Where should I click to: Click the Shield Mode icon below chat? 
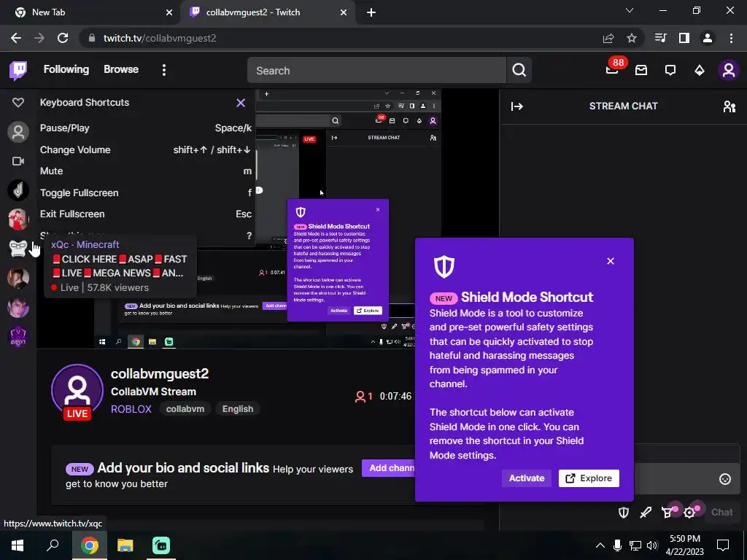click(624, 513)
